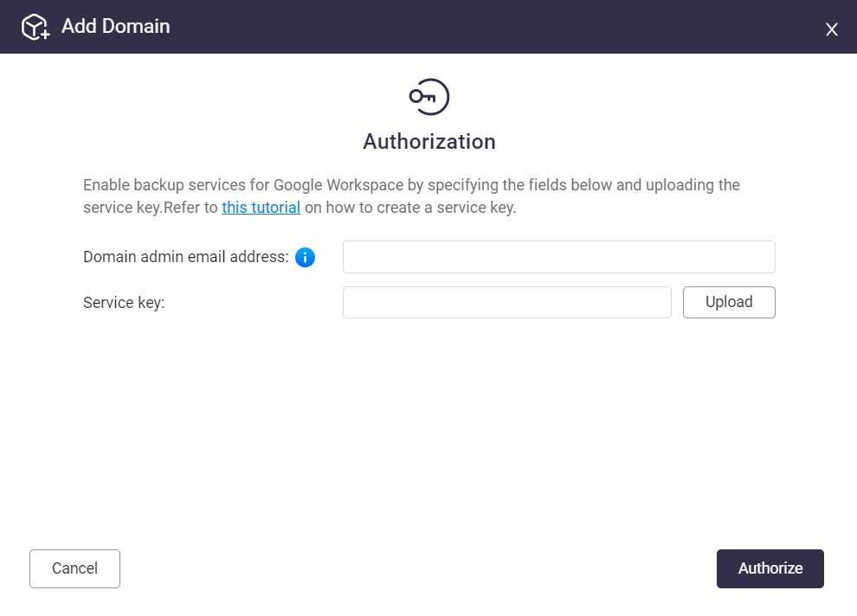Screen dimensions: 857x616
Task: Open the 'this tutorial' link
Action: pyautogui.click(x=261, y=208)
